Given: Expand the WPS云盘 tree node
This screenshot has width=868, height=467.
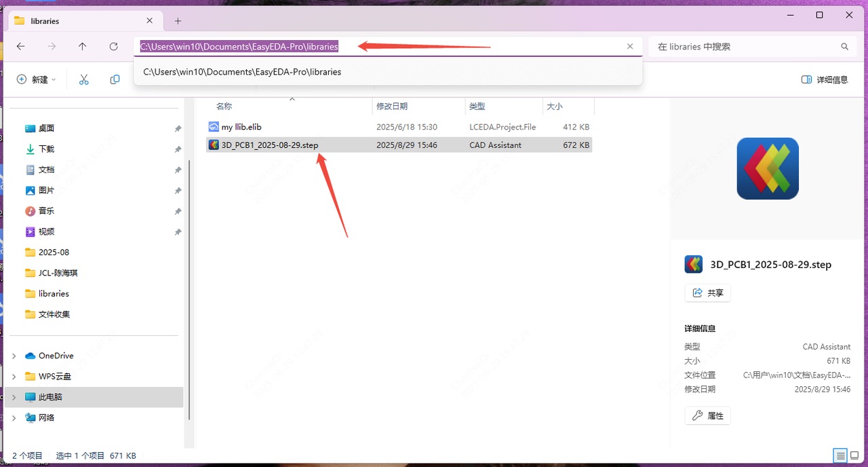Looking at the screenshot, I should tap(14, 376).
